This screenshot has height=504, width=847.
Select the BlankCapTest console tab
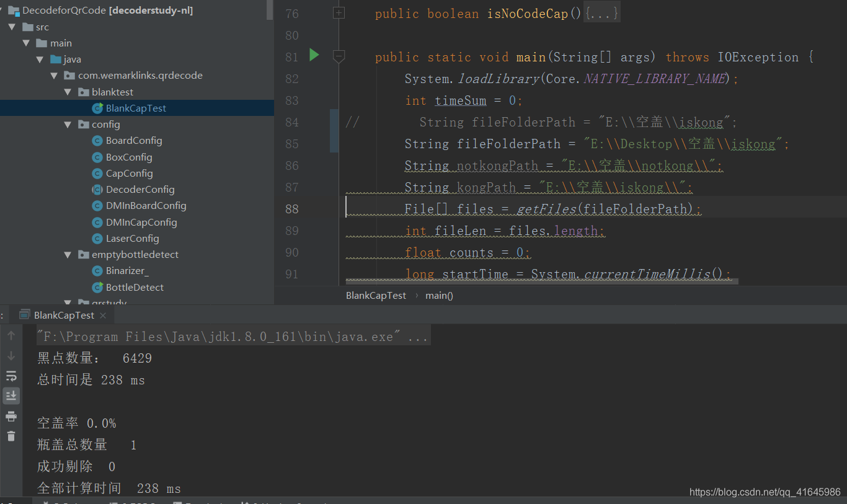[64, 315]
